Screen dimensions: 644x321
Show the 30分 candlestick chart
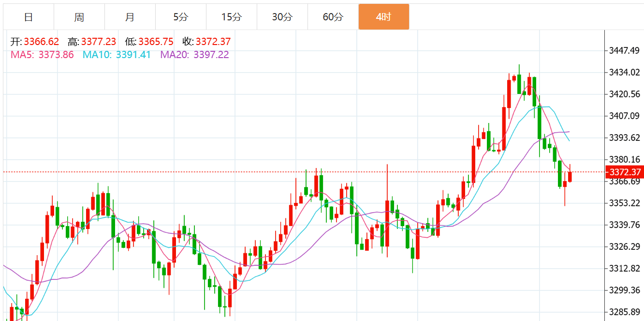282,17
